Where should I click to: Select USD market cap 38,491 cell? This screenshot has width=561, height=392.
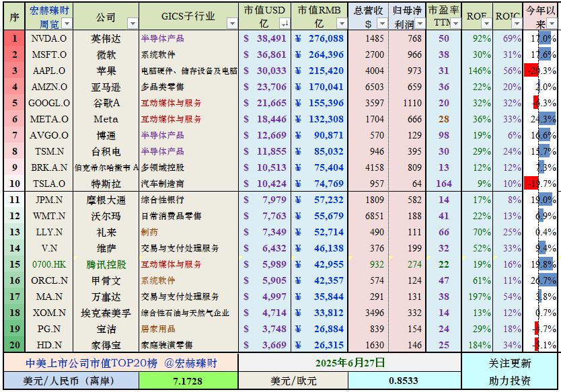pos(265,38)
